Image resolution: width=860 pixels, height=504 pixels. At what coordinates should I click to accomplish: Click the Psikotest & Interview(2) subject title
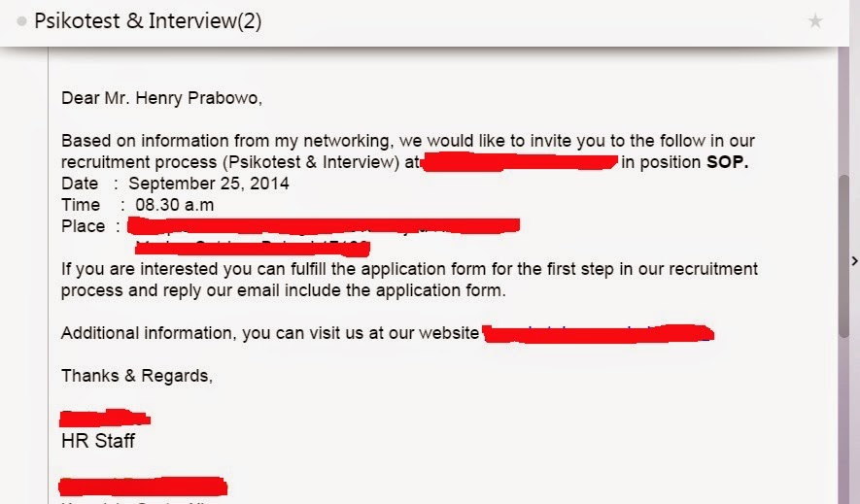(148, 20)
